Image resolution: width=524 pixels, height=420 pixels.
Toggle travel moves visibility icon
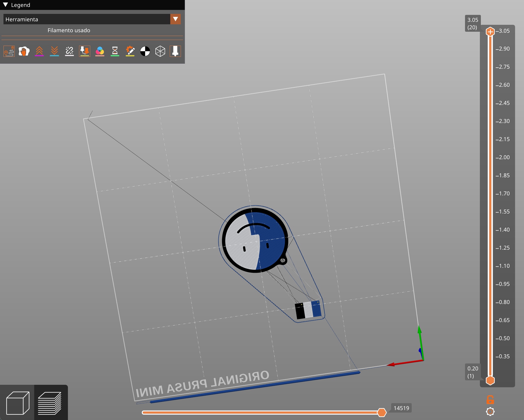[x=9, y=51]
